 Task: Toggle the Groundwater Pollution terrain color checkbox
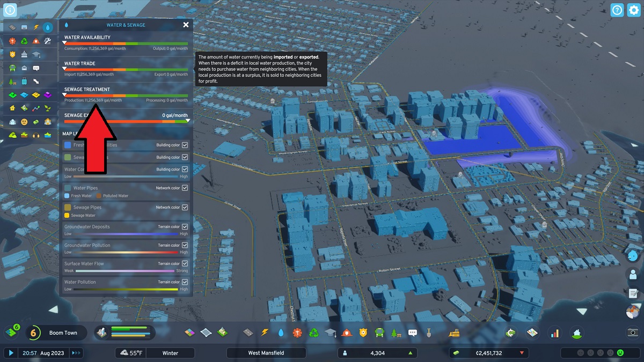(185, 245)
